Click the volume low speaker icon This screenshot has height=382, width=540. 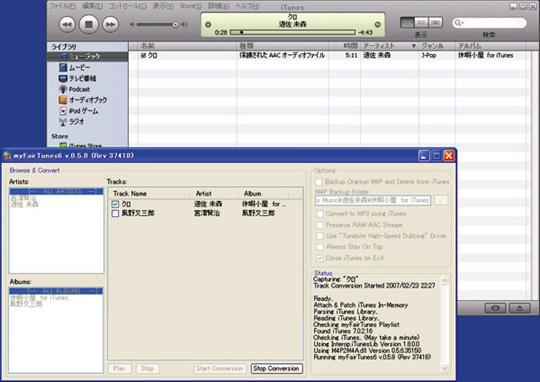tap(132, 24)
